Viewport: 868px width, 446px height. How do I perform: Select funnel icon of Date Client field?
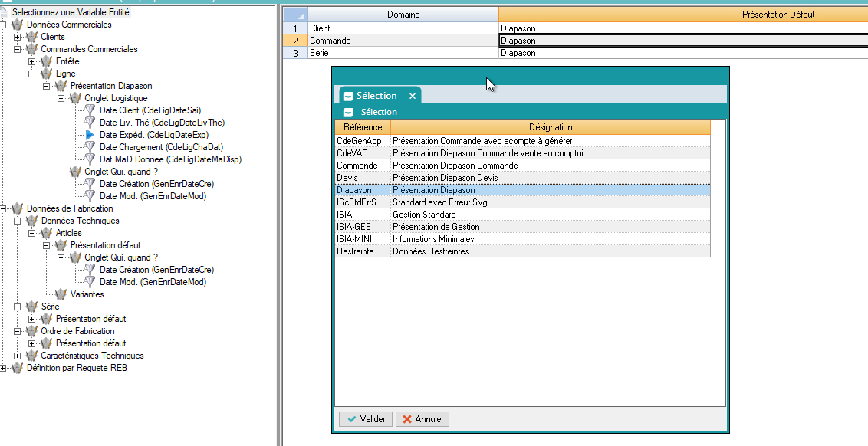(x=89, y=110)
